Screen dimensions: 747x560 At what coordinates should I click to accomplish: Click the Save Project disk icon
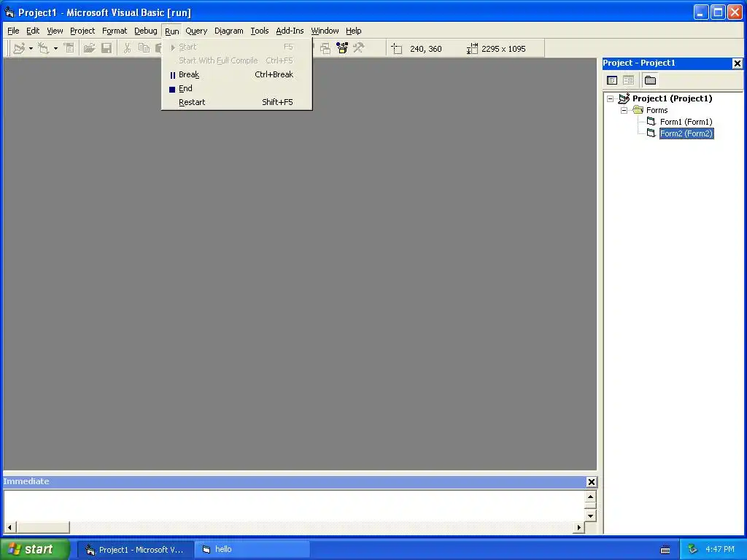pos(107,48)
